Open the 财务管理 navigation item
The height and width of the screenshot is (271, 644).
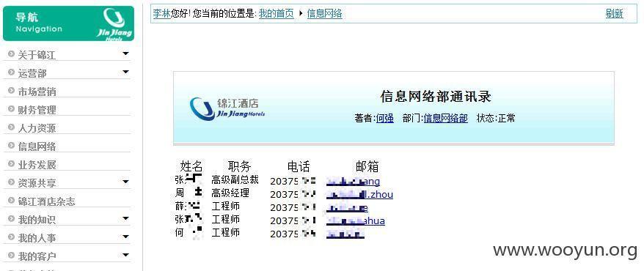click(37, 110)
